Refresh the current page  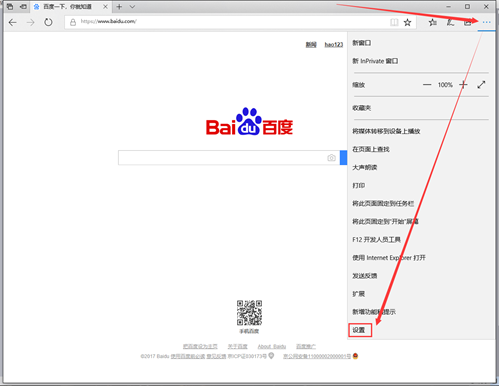(x=48, y=22)
